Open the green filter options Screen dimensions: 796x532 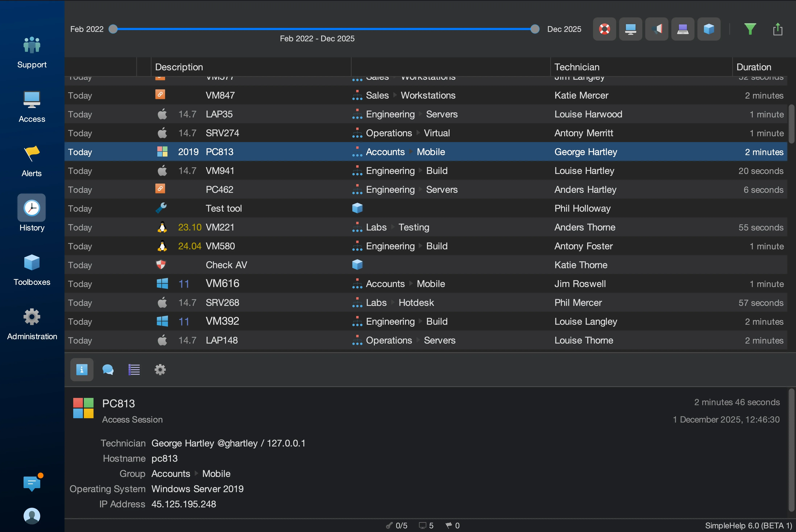(x=750, y=29)
